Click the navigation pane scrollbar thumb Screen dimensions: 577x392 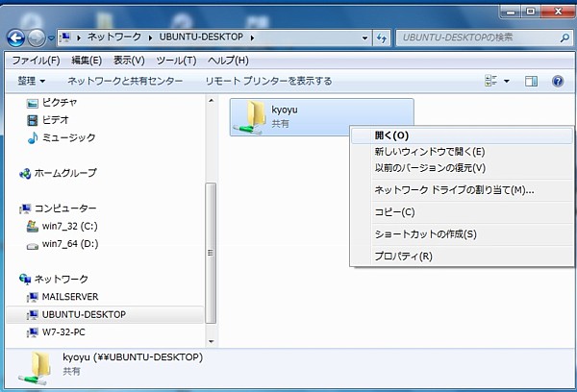(211, 253)
